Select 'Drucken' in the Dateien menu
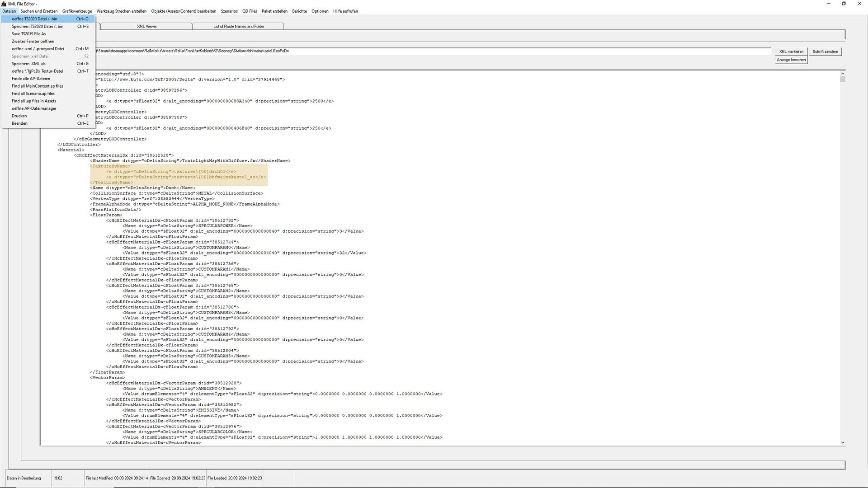This screenshot has height=488, width=868. coord(19,116)
